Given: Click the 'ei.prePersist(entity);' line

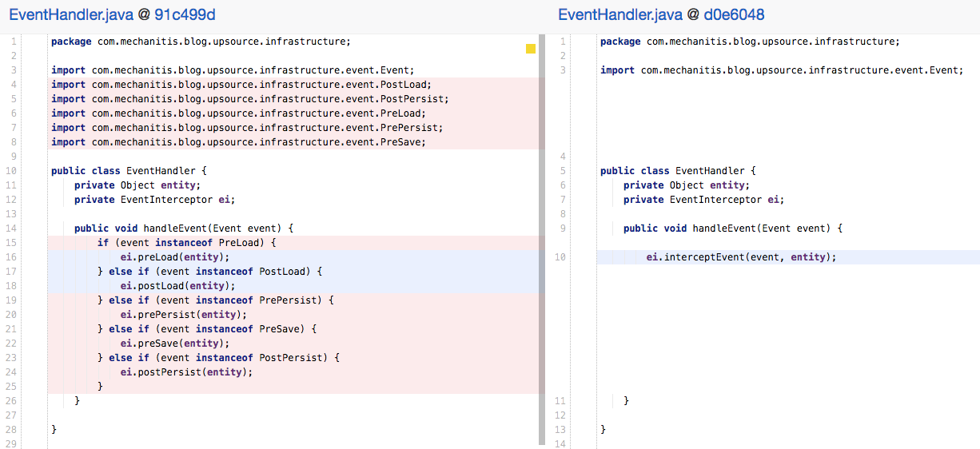Looking at the screenshot, I should [x=184, y=315].
